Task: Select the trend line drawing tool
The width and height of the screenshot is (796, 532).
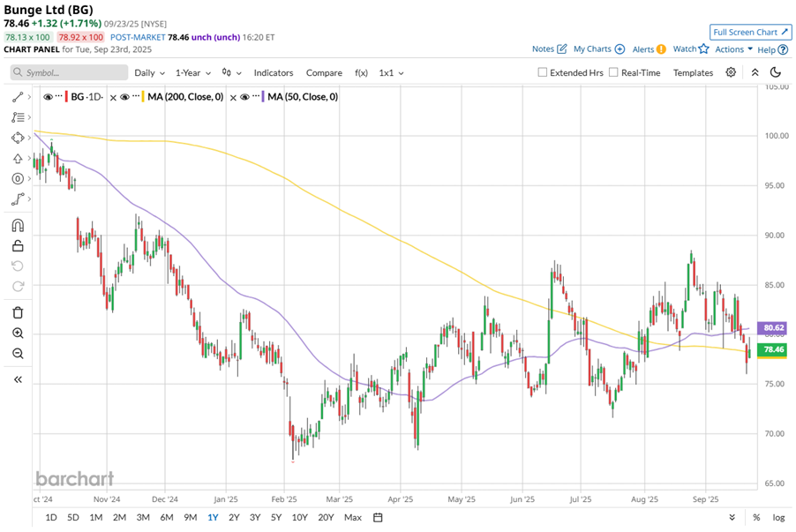Action: click(x=18, y=96)
